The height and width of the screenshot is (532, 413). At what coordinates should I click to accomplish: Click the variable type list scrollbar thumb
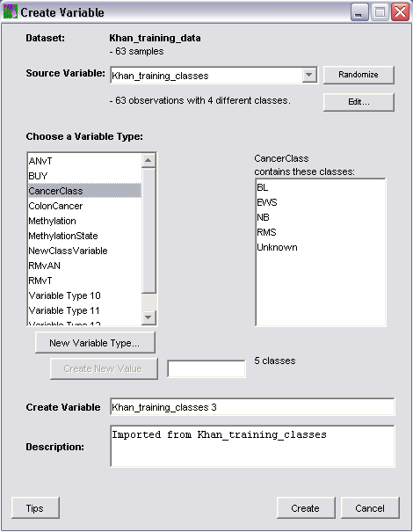[149, 230]
